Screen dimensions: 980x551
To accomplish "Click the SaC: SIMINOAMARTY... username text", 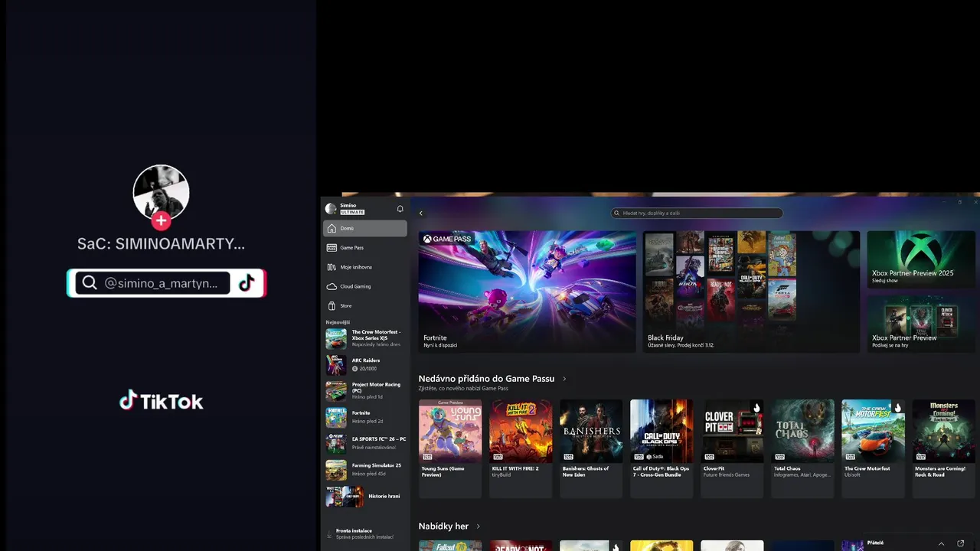I will tap(161, 244).
